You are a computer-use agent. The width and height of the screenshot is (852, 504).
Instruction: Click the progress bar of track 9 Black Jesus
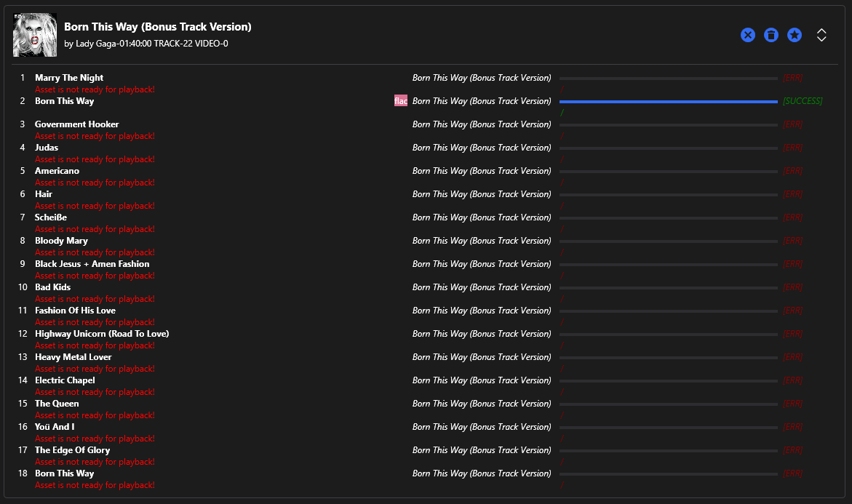click(x=669, y=265)
